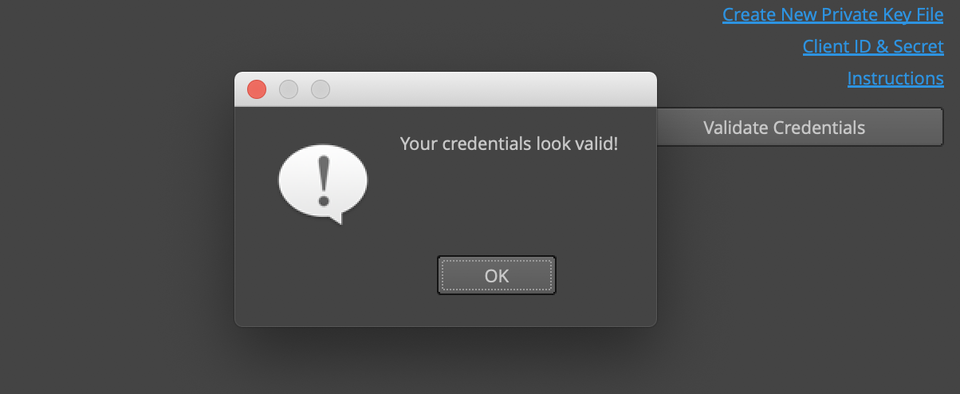Open the Client ID & Secret link
This screenshot has width=960, height=394.
[x=873, y=46]
